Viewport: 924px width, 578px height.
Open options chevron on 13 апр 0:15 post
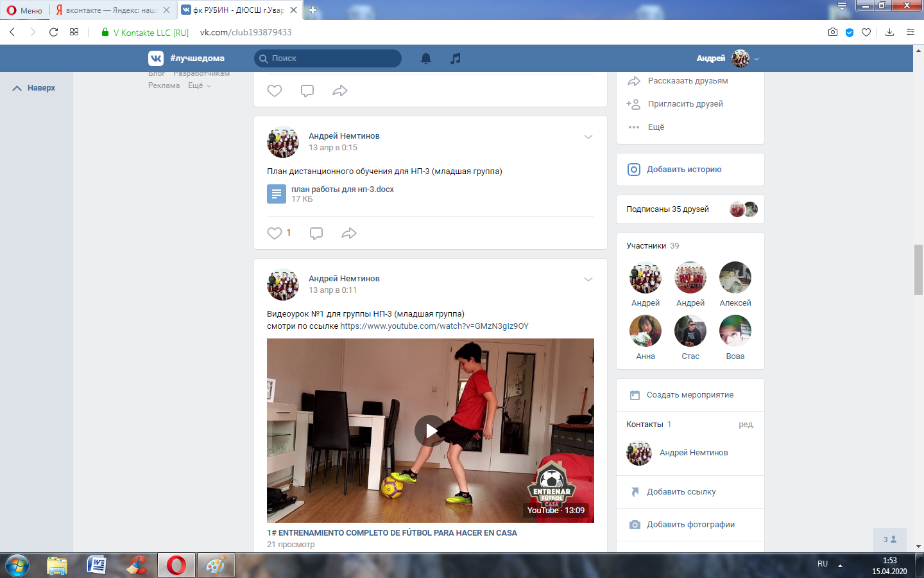pos(588,137)
